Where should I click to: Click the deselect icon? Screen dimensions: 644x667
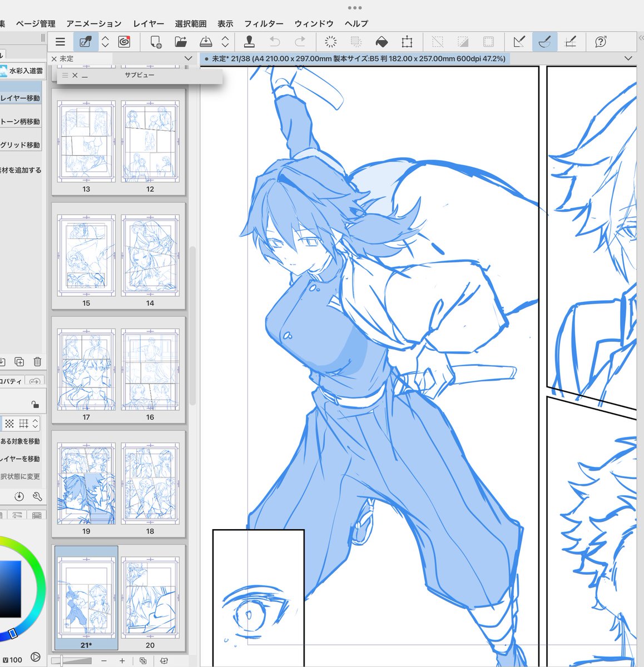(438, 42)
